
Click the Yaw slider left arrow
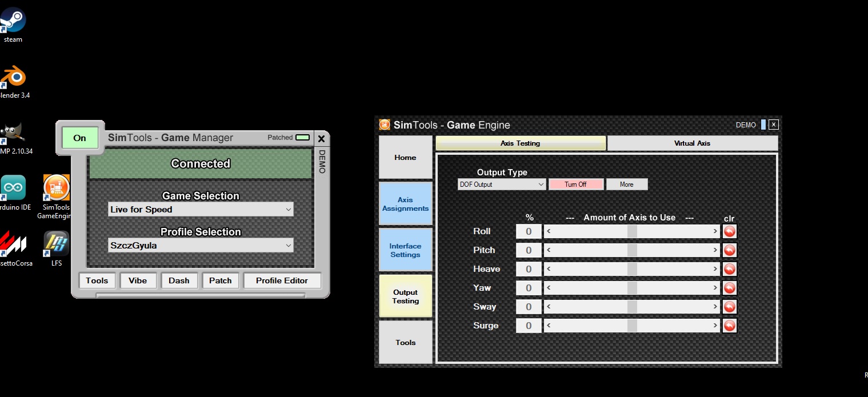549,288
